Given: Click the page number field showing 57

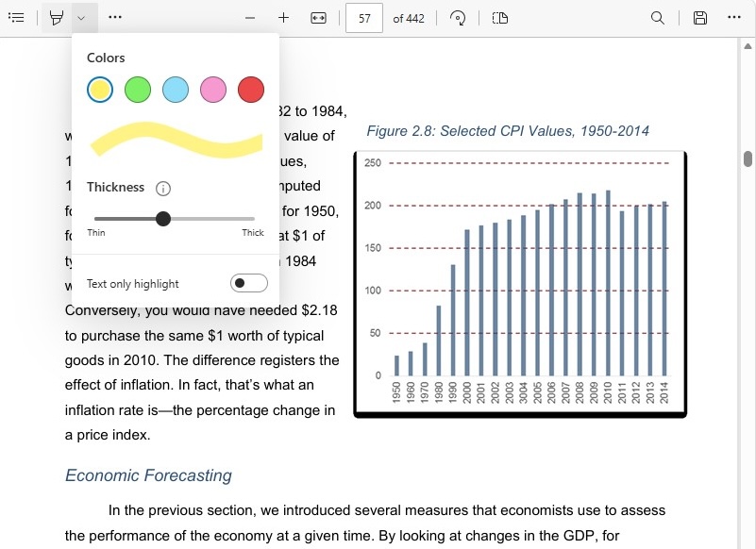Looking at the screenshot, I should tap(364, 18).
